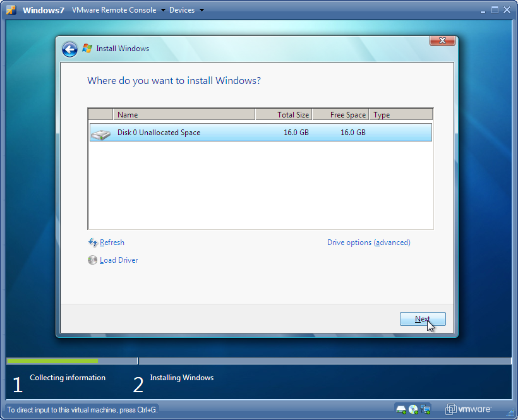Image resolution: width=518 pixels, height=420 pixels.
Task: Click the VMware network adapter status icon
Action: (426, 410)
